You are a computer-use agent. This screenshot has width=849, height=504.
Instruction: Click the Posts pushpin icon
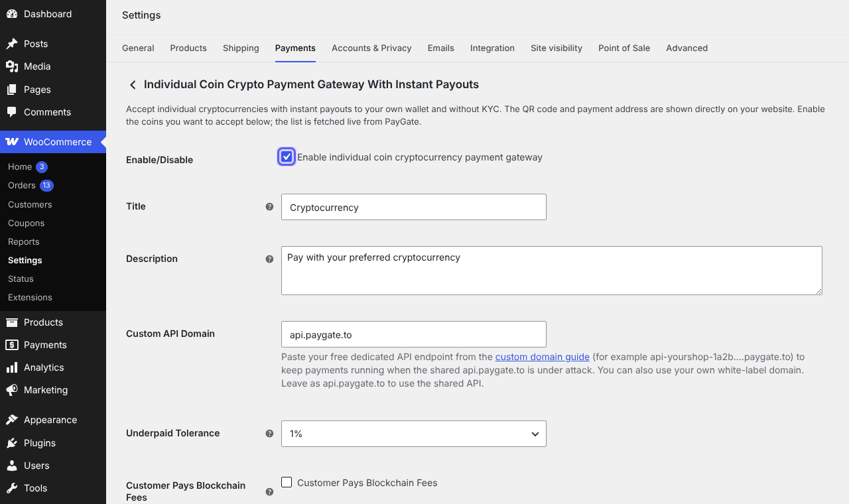(12, 44)
